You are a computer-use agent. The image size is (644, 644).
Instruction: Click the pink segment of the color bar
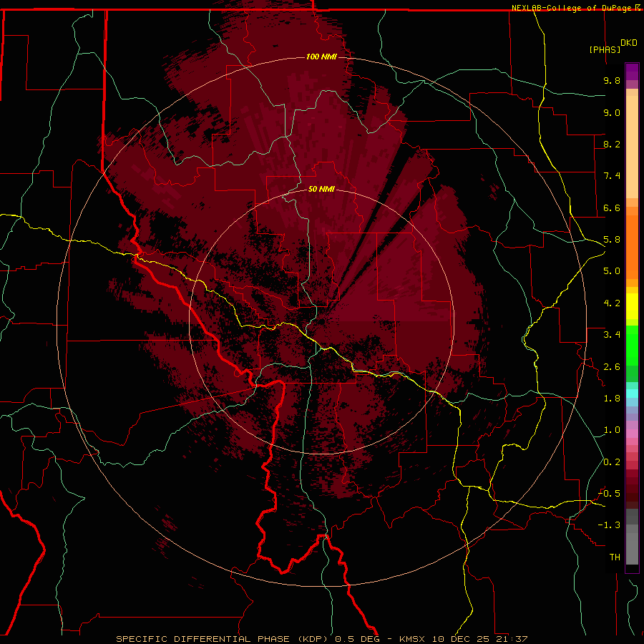click(632, 434)
